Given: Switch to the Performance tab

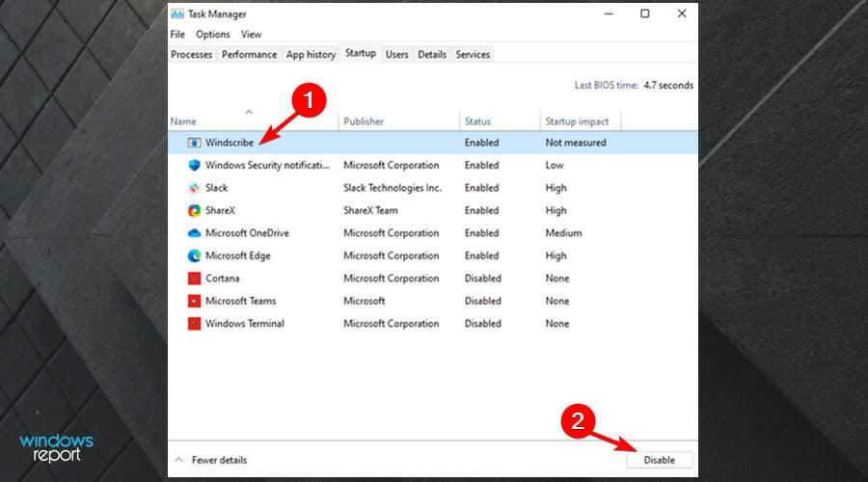Looking at the screenshot, I should click(x=249, y=54).
